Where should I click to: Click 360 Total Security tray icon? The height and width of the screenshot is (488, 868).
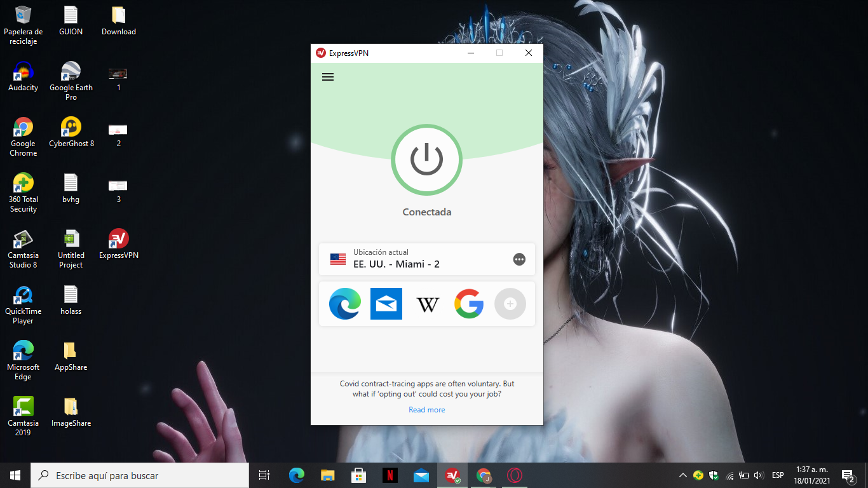698,475
